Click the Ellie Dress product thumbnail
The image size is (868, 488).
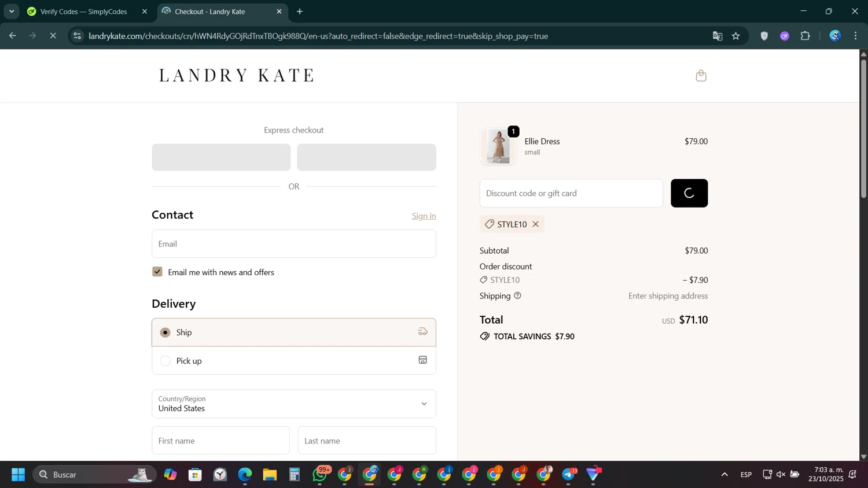click(498, 146)
